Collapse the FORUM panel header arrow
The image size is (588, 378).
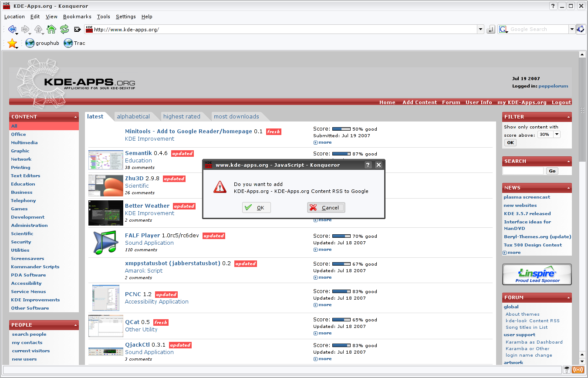(x=568, y=297)
